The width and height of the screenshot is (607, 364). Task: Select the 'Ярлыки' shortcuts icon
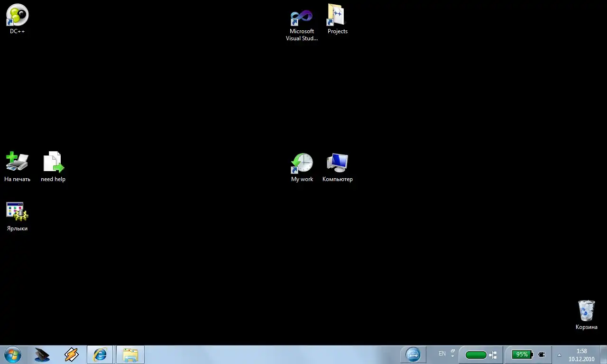[x=17, y=212]
